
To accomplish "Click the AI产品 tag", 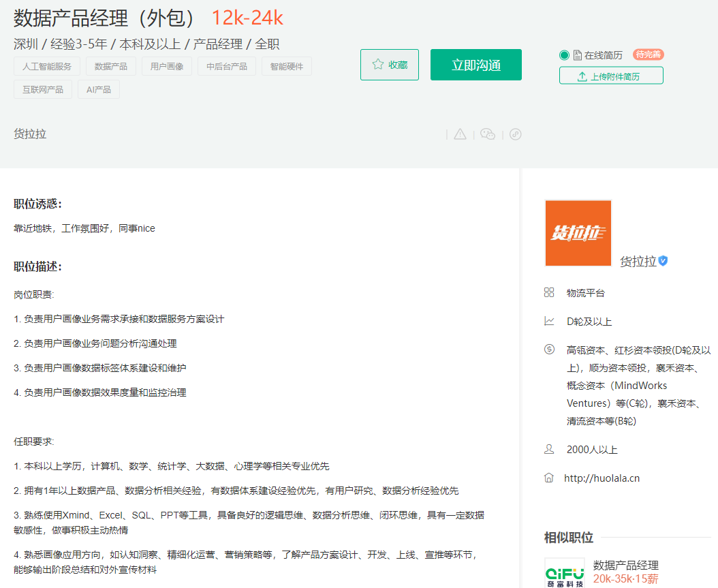I will tap(99, 89).
